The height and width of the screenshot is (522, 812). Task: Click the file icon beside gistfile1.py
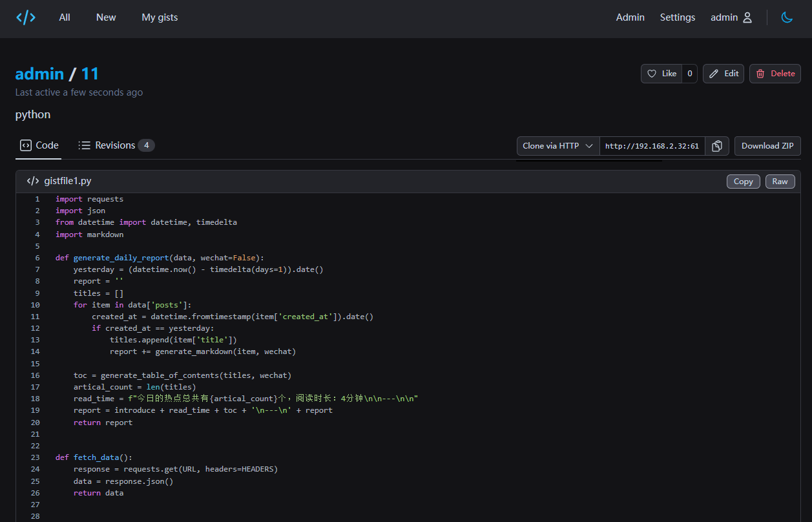click(33, 182)
